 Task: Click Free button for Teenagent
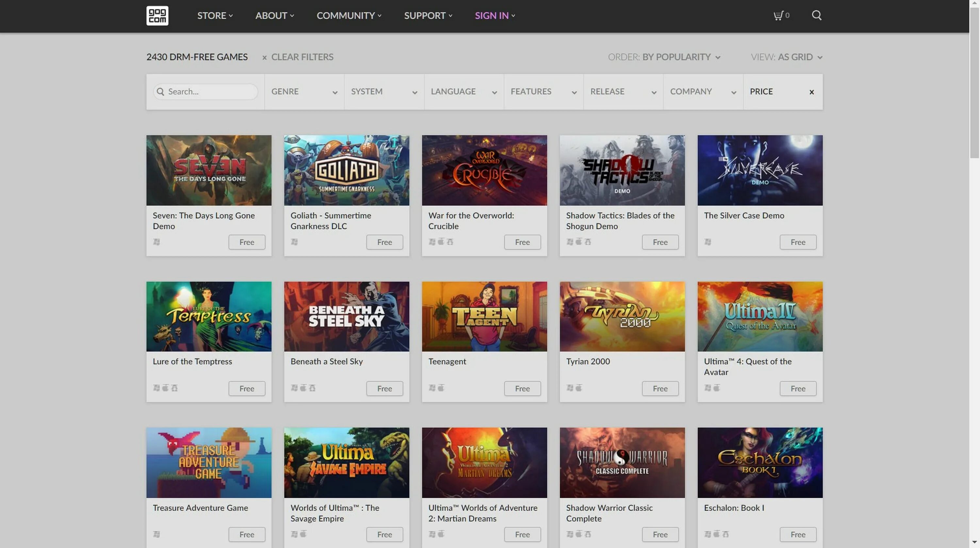pyautogui.click(x=522, y=388)
